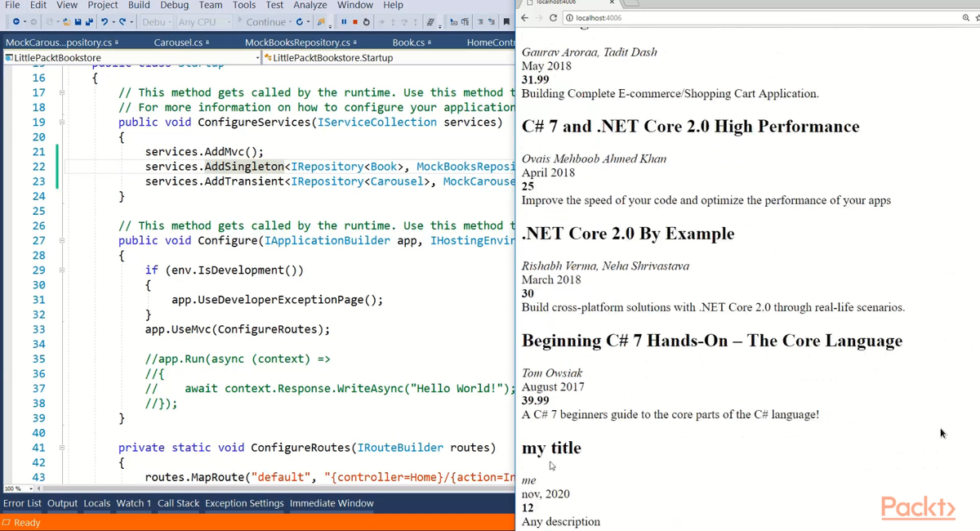Viewport: 980px width, 531px height.
Task: Pin the MockBooksRepository.cs tab
Action: click(354, 42)
